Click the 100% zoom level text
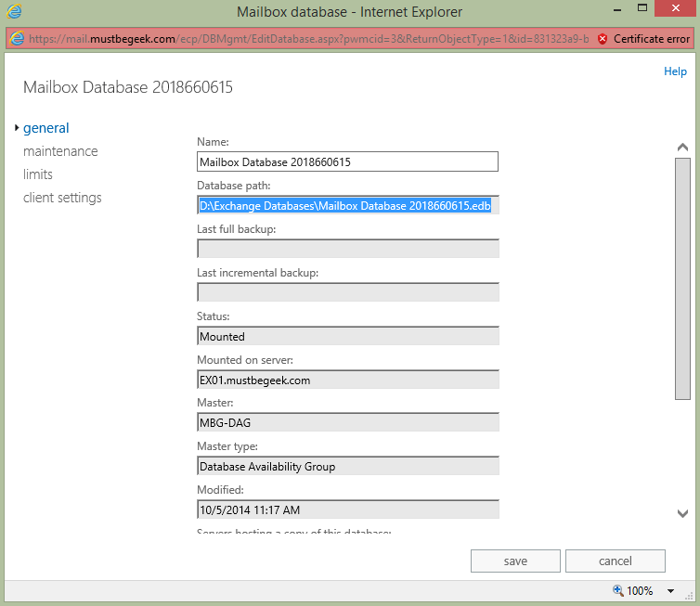700x606 pixels. coord(640,591)
